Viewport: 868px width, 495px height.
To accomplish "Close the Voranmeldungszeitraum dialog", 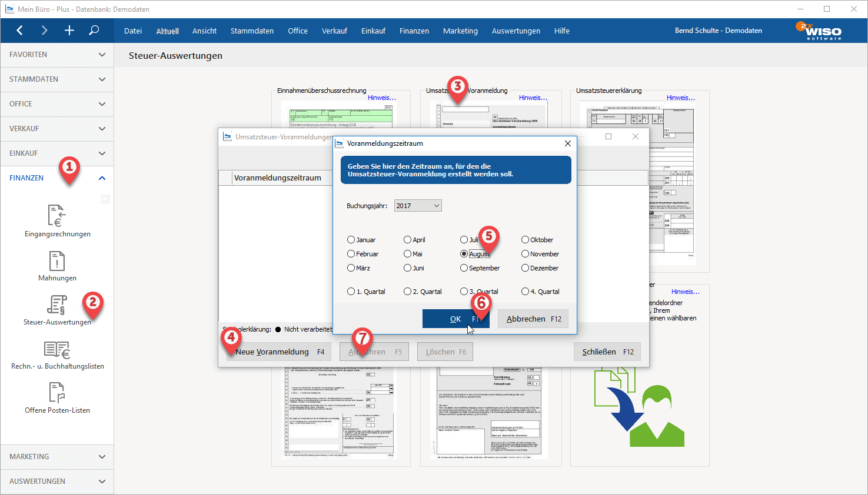I will 567,143.
